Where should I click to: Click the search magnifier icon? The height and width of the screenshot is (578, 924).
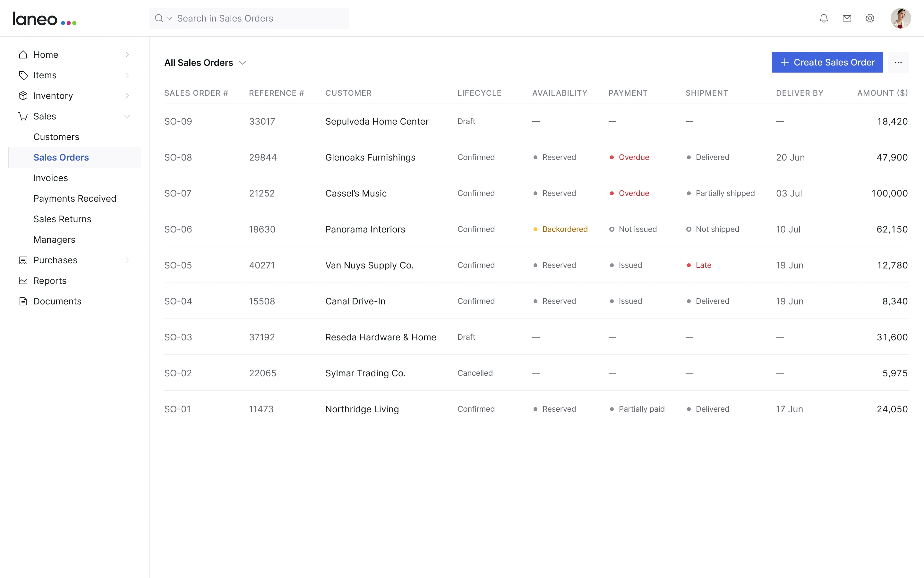(x=159, y=18)
